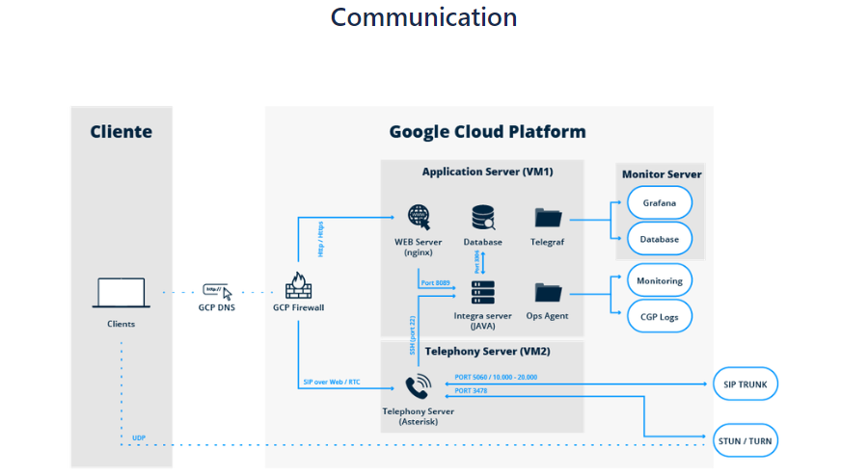Click the GCP Firewall icon
868x476 pixels.
point(298,287)
